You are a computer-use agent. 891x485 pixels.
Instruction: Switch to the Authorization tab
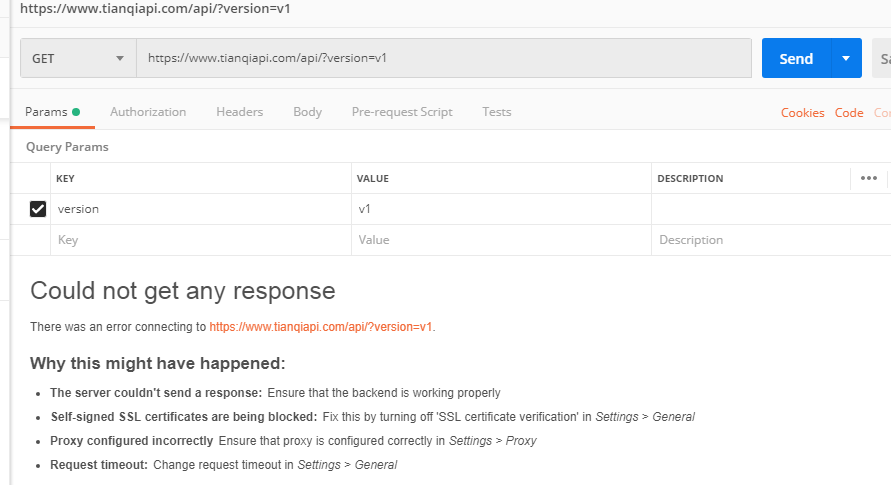pos(148,112)
